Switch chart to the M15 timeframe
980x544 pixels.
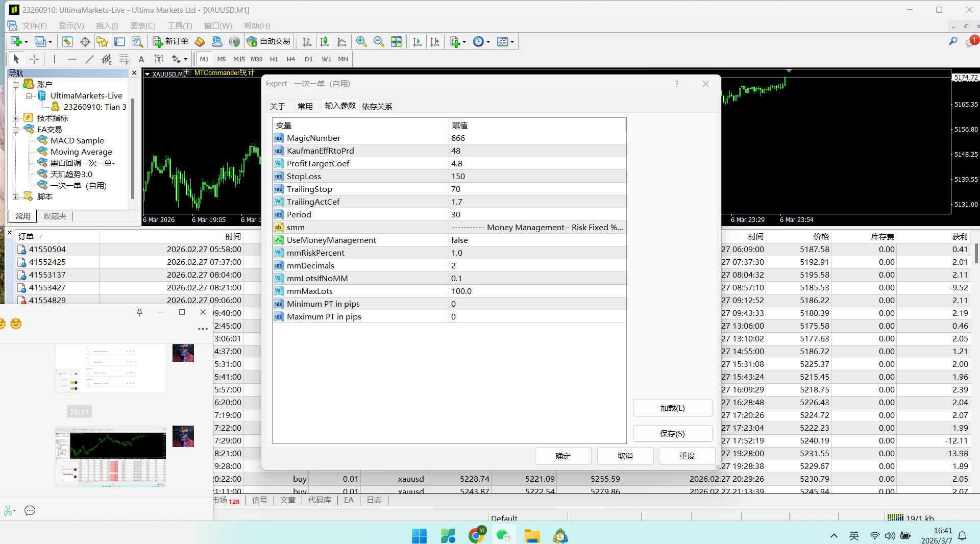pos(239,59)
